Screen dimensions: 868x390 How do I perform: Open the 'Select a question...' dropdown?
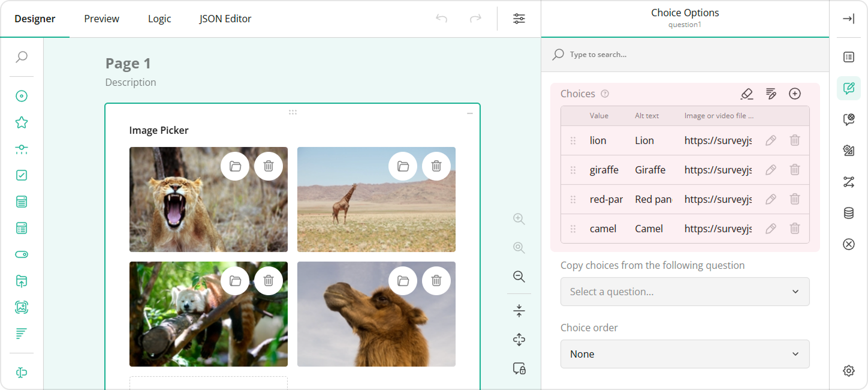pos(685,292)
